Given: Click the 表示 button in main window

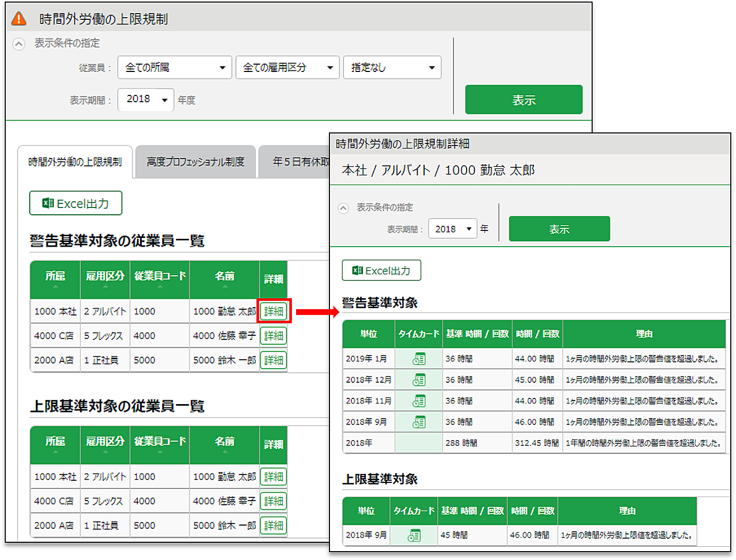Looking at the screenshot, I should coord(524,100).
